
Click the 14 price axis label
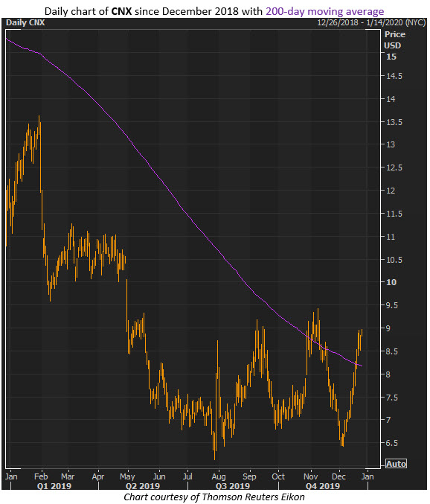point(391,99)
